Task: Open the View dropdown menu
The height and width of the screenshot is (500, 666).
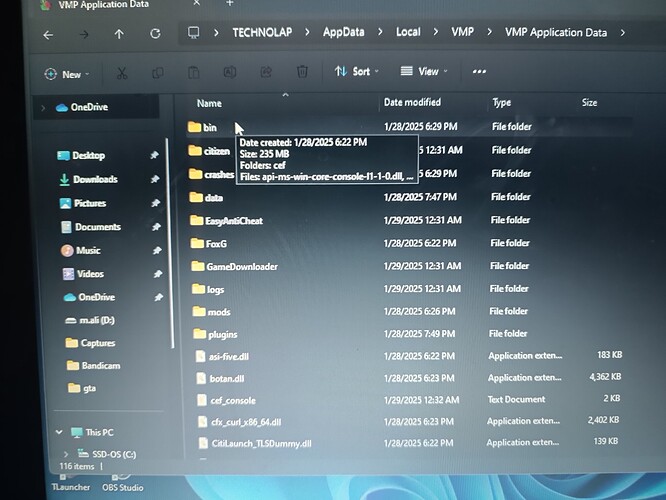Action: pos(421,72)
